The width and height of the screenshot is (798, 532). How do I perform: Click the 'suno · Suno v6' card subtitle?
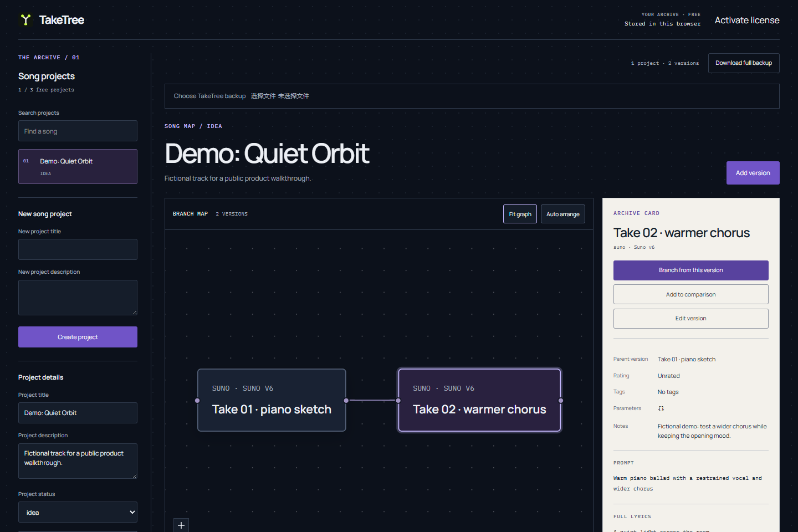[x=634, y=247]
